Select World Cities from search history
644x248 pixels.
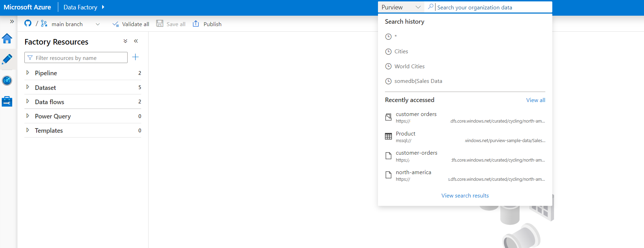[409, 66]
